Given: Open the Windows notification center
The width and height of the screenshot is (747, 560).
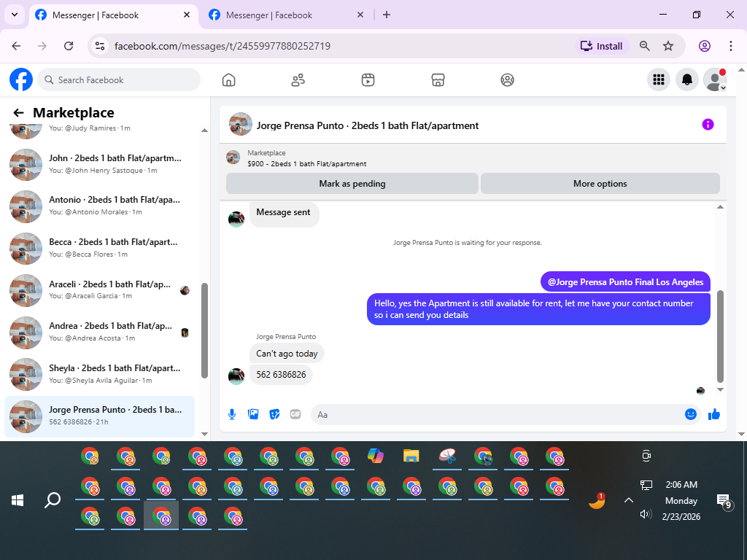Looking at the screenshot, I should tap(724, 501).
